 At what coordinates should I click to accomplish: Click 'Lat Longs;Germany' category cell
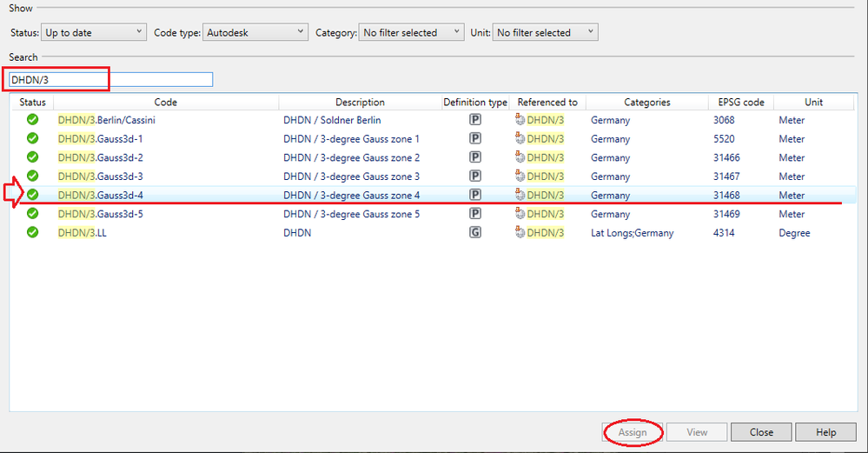(x=633, y=233)
